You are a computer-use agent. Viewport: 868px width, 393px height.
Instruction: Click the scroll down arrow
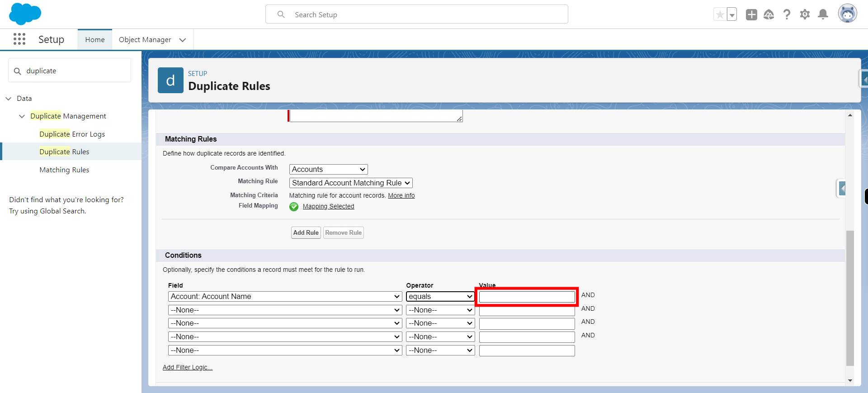(x=850, y=380)
